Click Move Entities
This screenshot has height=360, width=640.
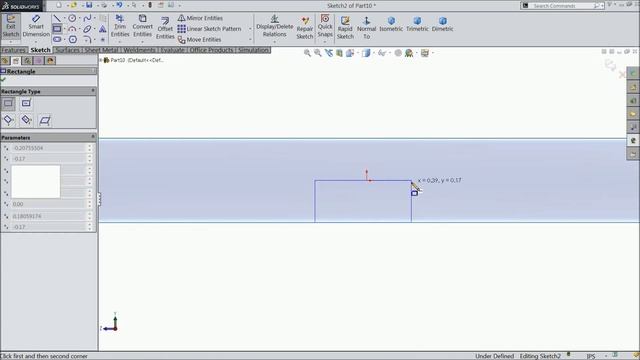click(200, 40)
